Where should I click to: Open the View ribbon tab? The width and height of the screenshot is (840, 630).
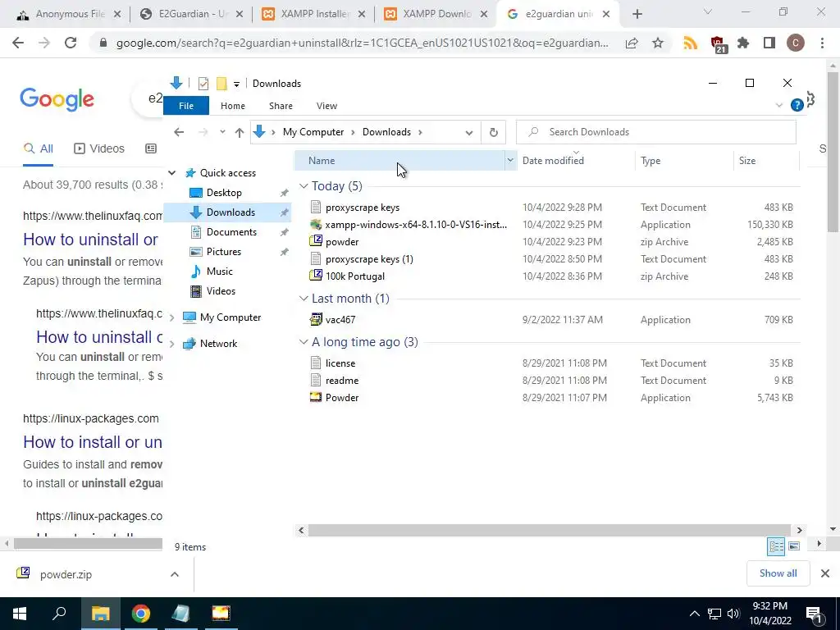[x=326, y=106]
